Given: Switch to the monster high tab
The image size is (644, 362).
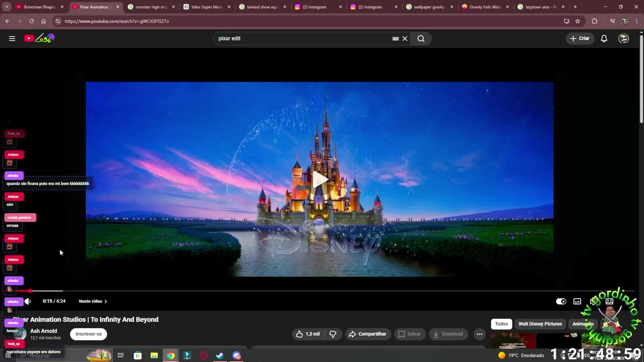Looking at the screenshot, I should [151, 7].
